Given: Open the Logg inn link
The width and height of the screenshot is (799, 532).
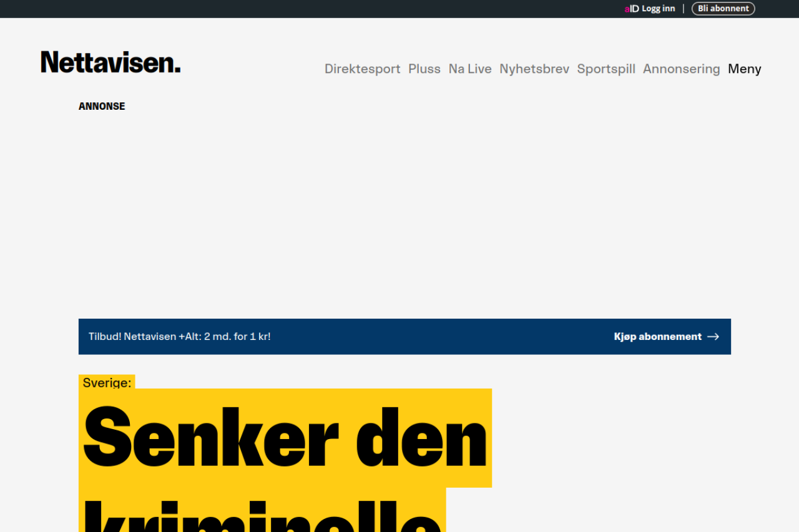Looking at the screenshot, I should pyautogui.click(x=658, y=9).
